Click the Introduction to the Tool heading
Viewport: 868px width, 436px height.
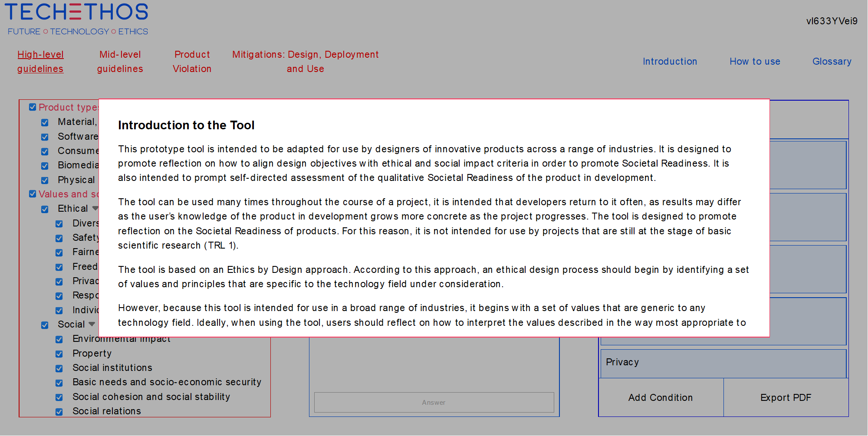[x=186, y=125]
